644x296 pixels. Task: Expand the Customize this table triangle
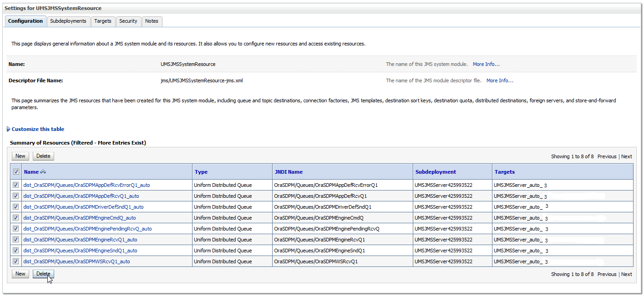tap(9, 129)
